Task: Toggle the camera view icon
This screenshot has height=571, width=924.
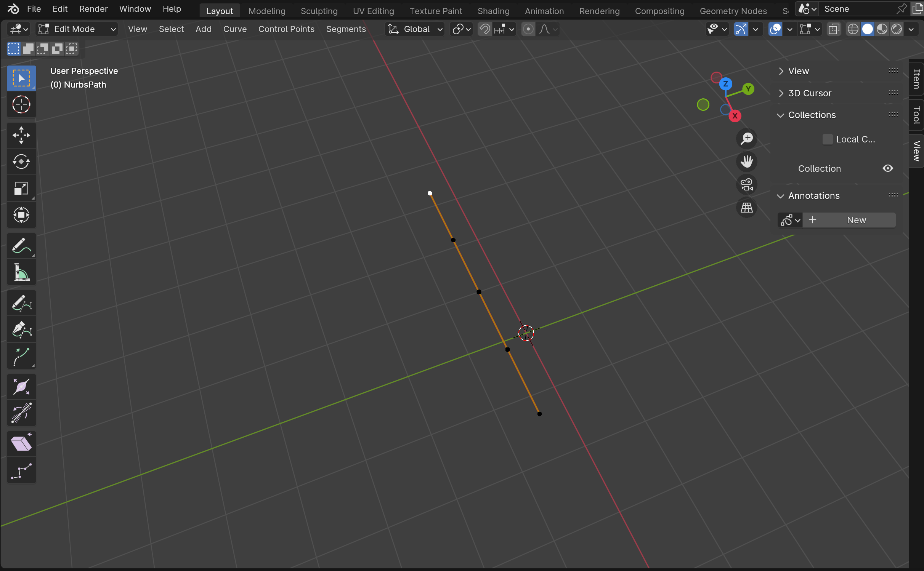Action: coord(746,185)
